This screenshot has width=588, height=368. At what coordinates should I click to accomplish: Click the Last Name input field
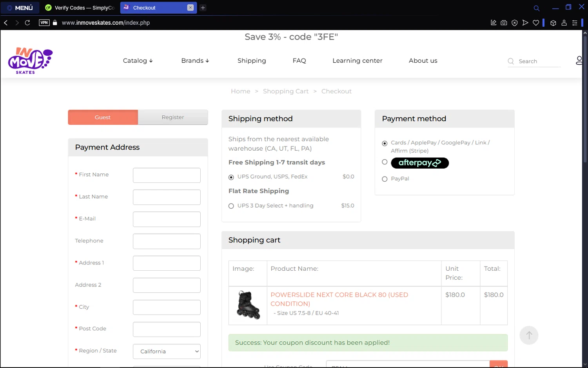click(167, 197)
